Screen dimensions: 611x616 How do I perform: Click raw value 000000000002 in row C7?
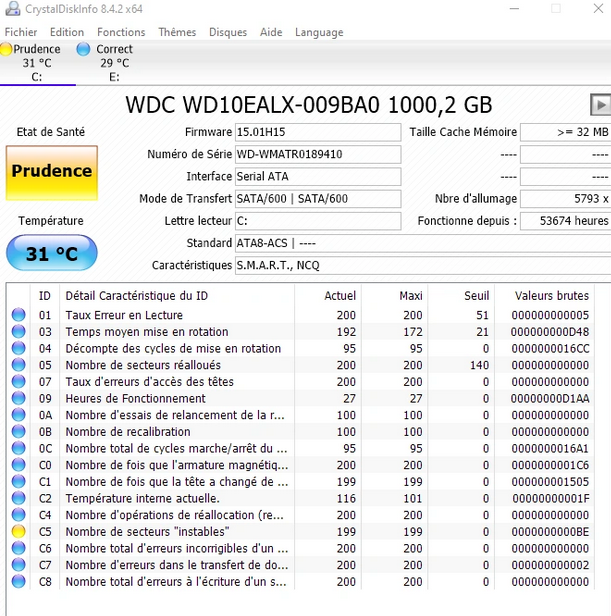click(550, 565)
